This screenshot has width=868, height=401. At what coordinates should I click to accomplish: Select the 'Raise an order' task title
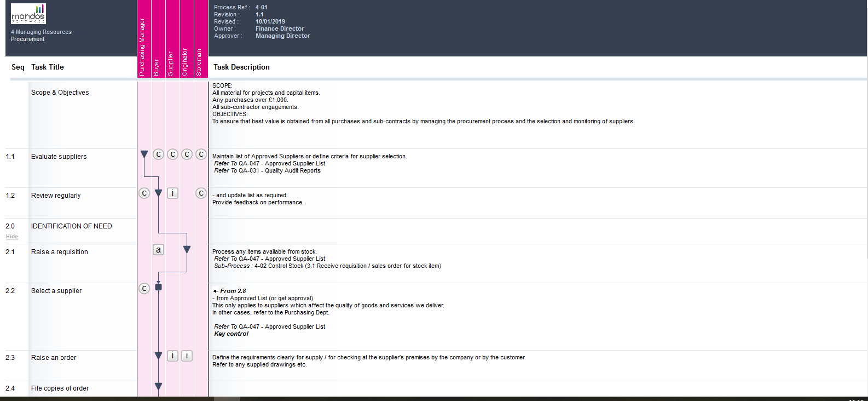pyautogui.click(x=54, y=358)
